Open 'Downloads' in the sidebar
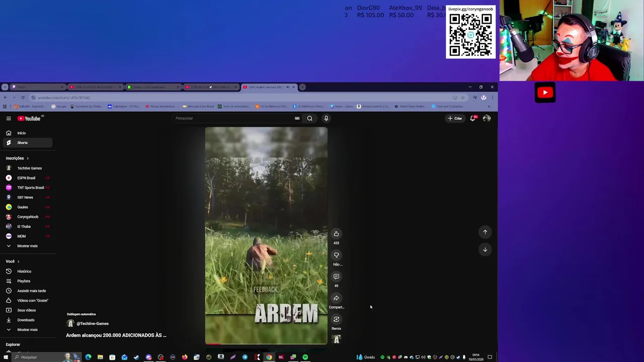Image resolution: width=644 pixels, height=362 pixels. coord(28,320)
